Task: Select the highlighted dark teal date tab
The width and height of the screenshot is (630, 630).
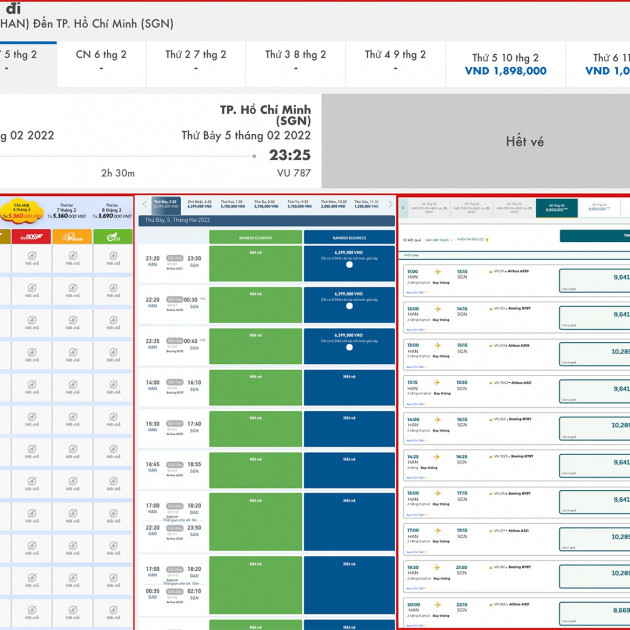Action: (557, 208)
